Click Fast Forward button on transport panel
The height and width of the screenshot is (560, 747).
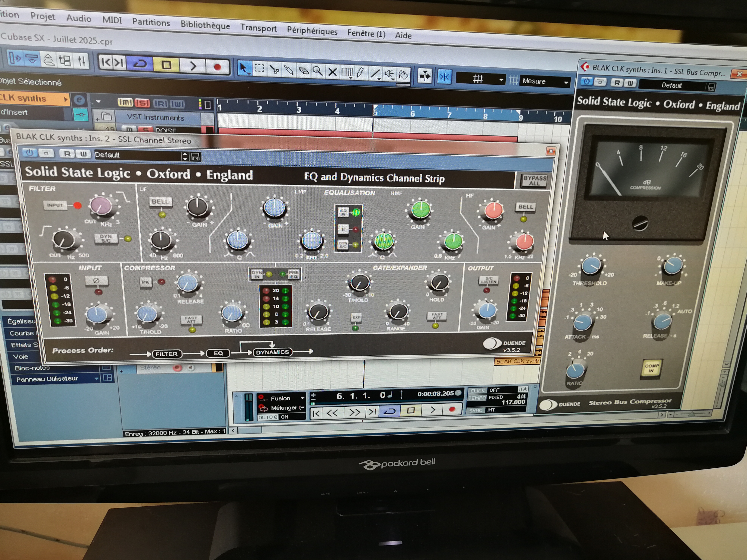(x=355, y=412)
